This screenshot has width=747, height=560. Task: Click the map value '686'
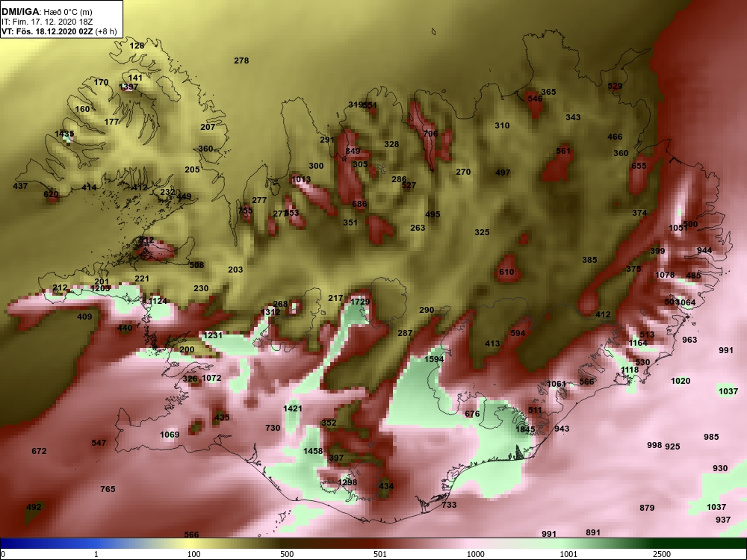[360, 204]
